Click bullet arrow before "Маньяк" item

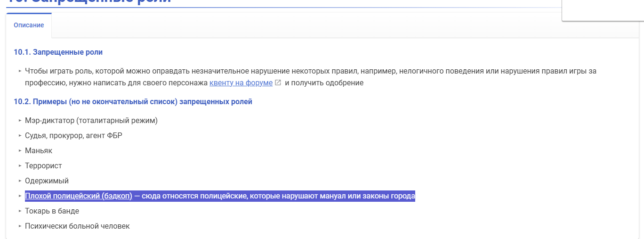20,151
